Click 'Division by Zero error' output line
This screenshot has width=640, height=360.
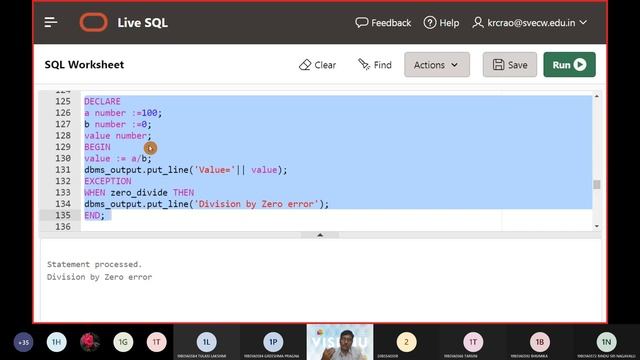pyautogui.click(x=99, y=277)
